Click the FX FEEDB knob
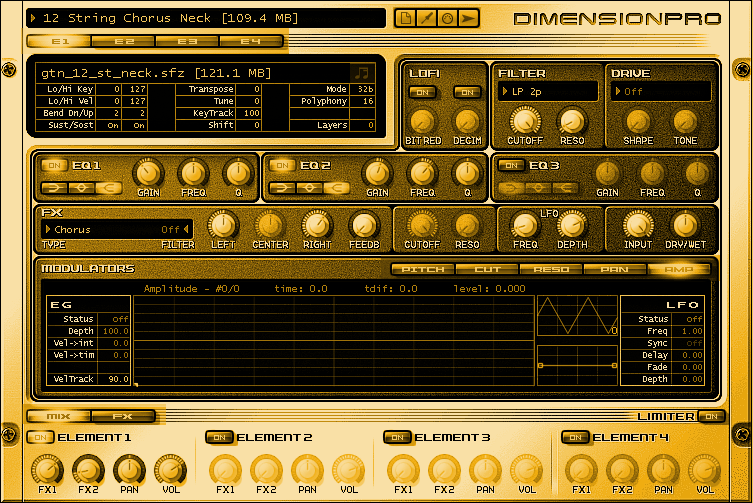This screenshot has width=753, height=503. (x=364, y=224)
